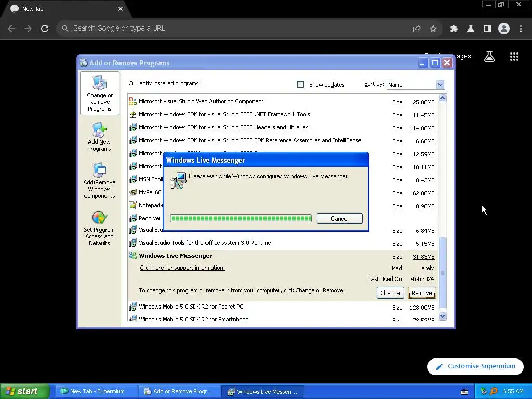This screenshot has height=399, width=532.
Task: Click the Remove button for Windows Live Messenger
Action: pos(421,293)
